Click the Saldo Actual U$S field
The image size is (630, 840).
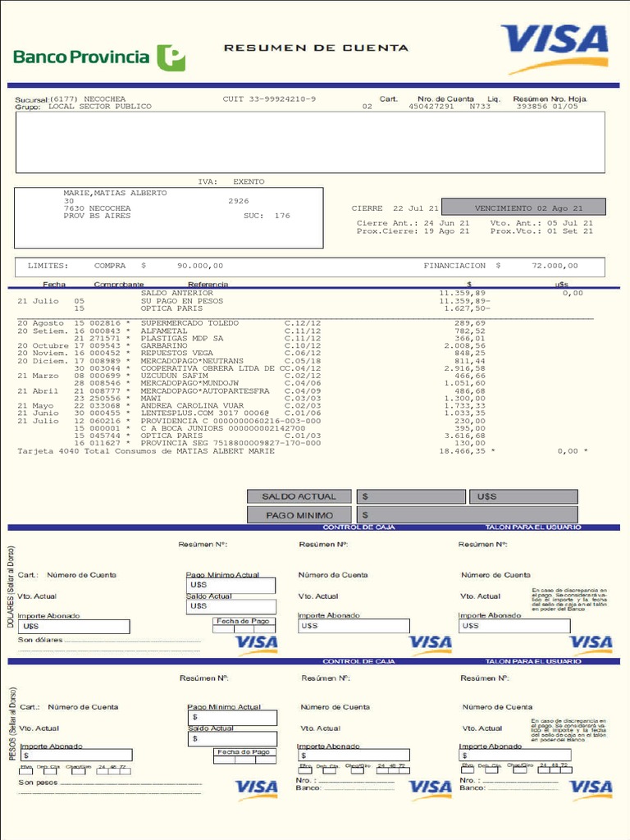[x=231, y=606]
